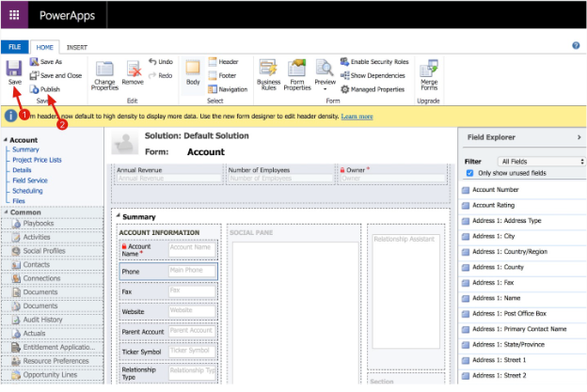Remove the selected field

pyautogui.click(x=133, y=72)
